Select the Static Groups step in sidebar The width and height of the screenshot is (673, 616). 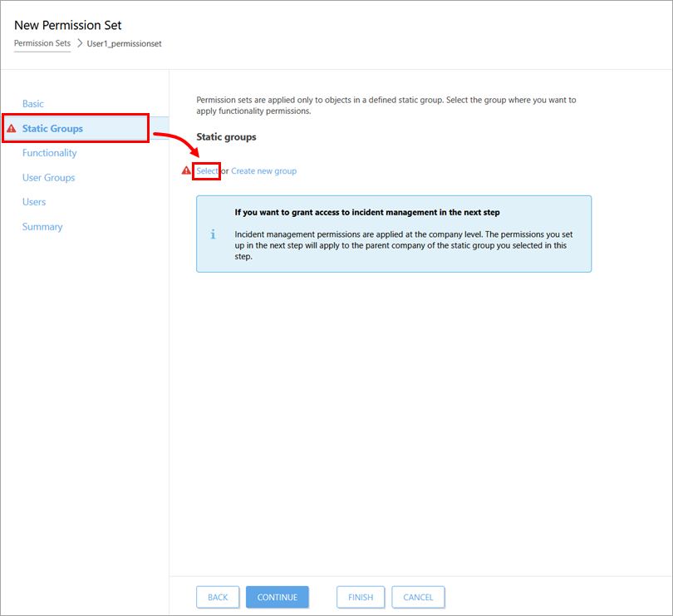pyautogui.click(x=52, y=129)
